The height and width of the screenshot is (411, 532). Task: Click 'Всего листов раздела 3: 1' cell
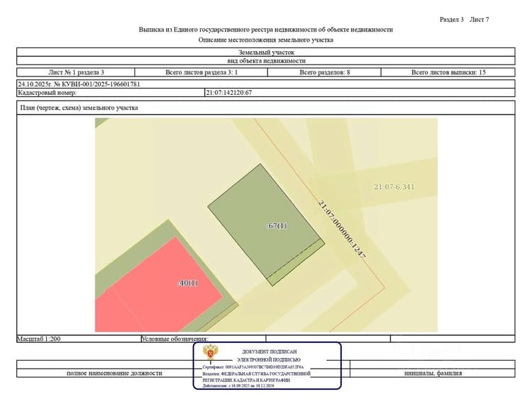tap(201, 72)
